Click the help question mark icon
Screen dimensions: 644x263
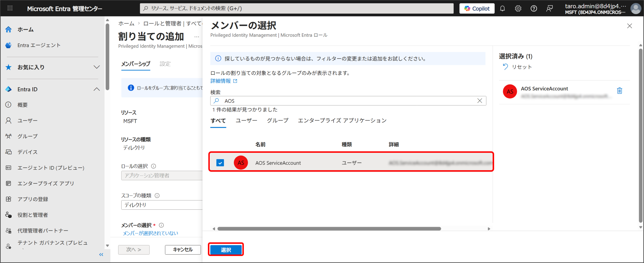click(x=534, y=9)
